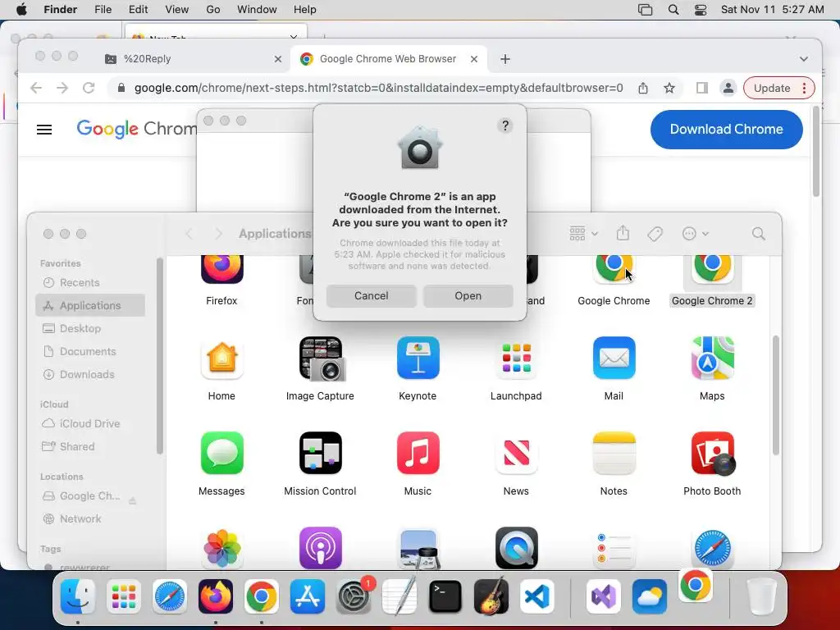Open the News app icon
Image resolution: width=840 pixels, height=630 pixels.
point(517,453)
